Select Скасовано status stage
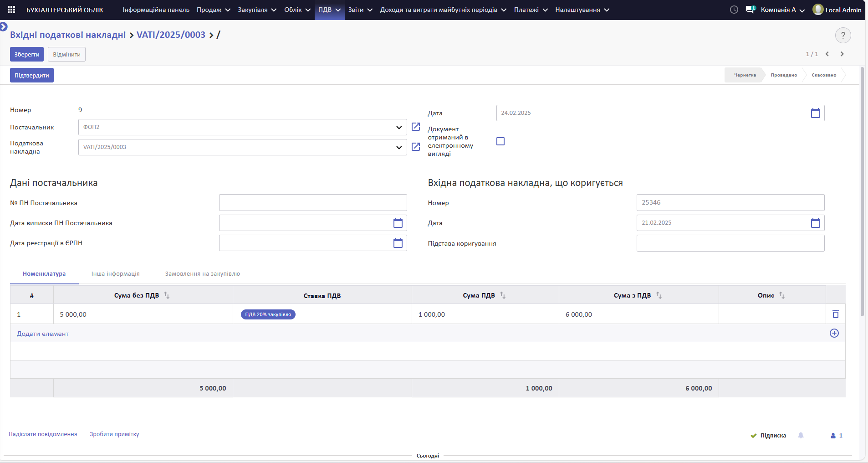 (x=824, y=75)
